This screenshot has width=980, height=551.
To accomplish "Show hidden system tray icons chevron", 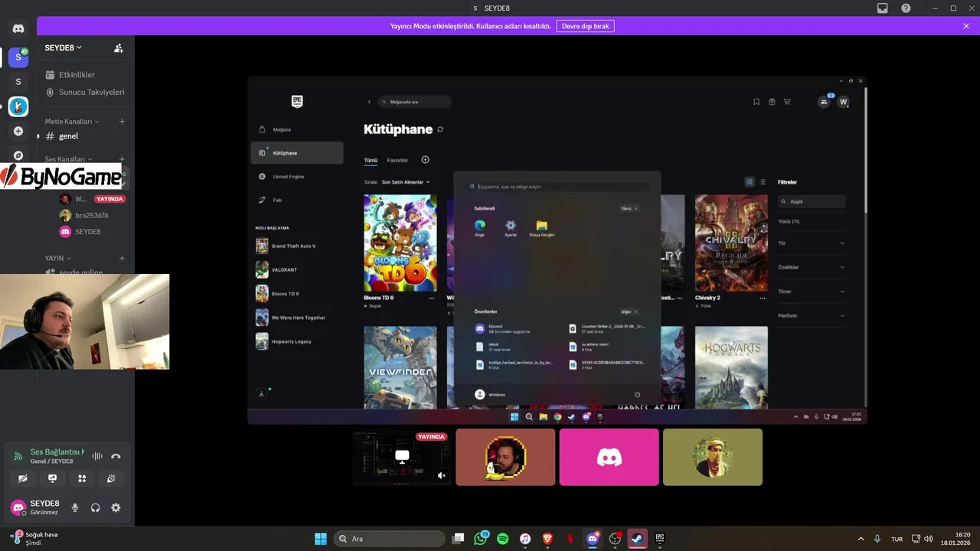I will pyautogui.click(x=861, y=539).
